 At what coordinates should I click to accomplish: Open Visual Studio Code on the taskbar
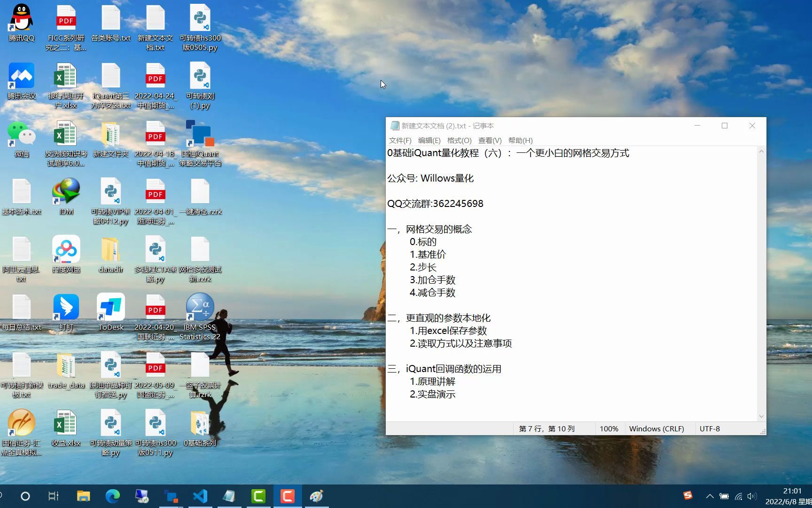coord(200,496)
